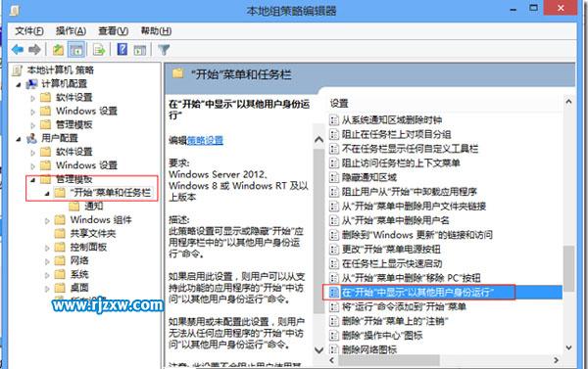Select policy 阻止在任务栏上对项目分组
The height and width of the screenshot is (369, 588).
click(x=396, y=134)
